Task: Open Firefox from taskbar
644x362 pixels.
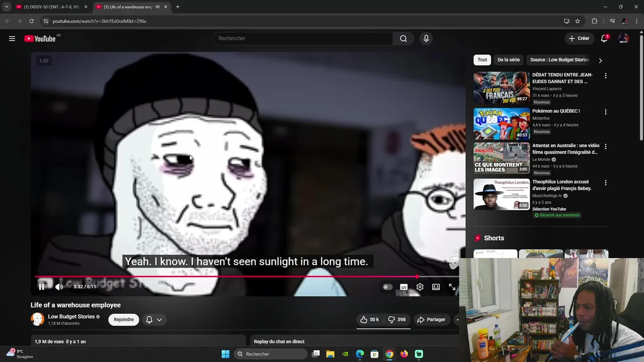Action: click(x=404, y=354)
